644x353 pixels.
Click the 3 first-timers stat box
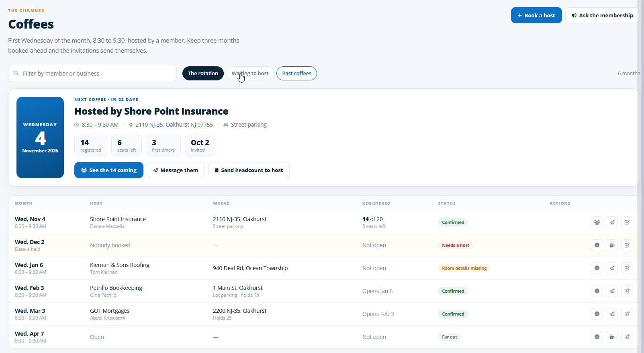tap(163, 146)
